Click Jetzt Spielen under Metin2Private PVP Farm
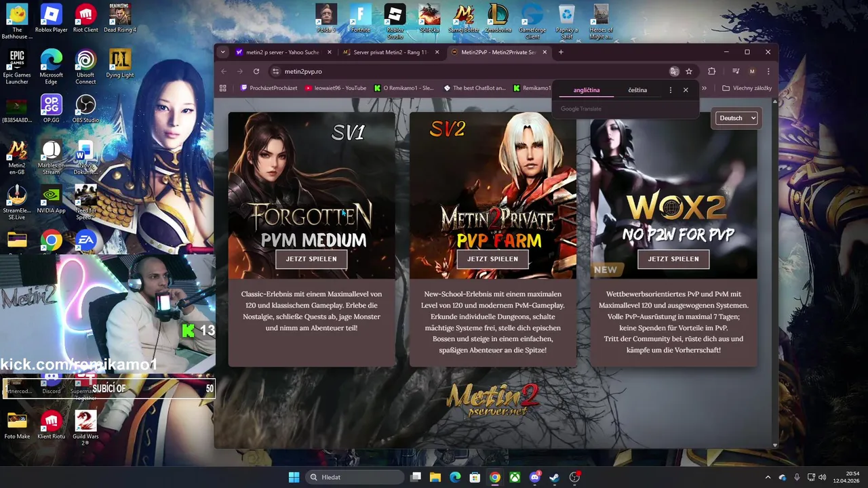Image resolution: width=868 pixels, height=488 pixels. pos(492,259)
